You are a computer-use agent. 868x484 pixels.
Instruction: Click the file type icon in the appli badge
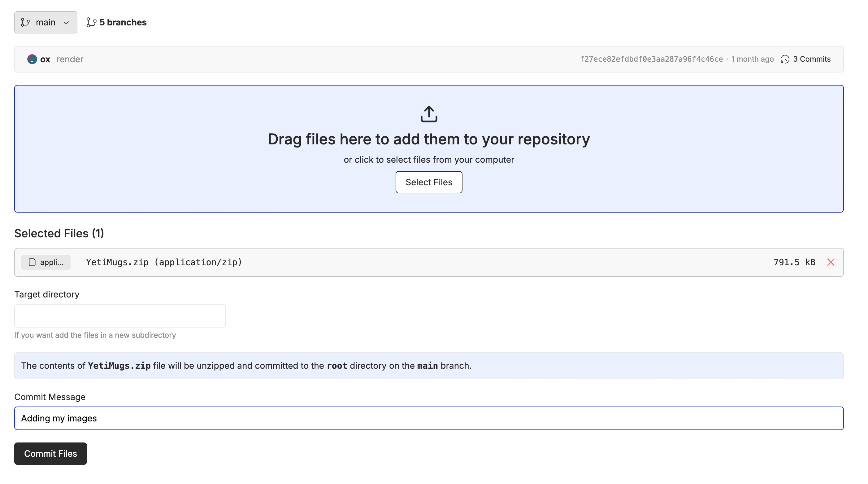point(32,262)
